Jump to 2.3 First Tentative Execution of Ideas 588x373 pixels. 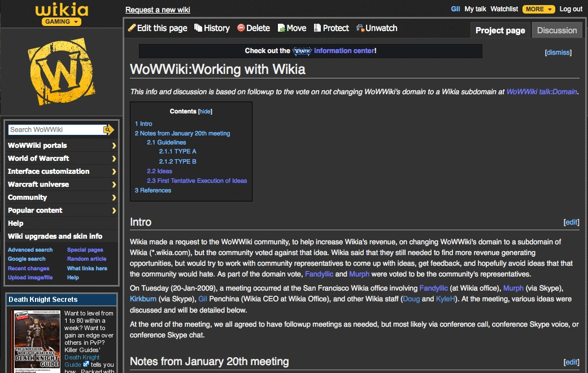click(x=197, y=181)
